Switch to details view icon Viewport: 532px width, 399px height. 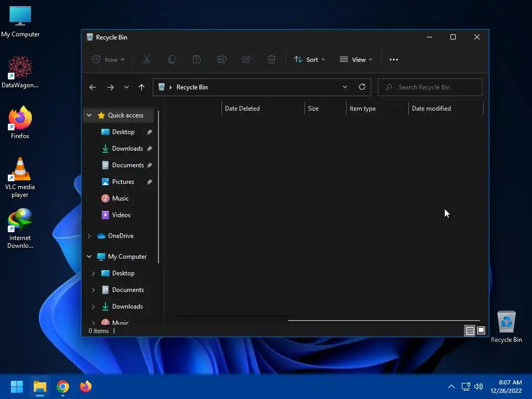pos(470,330)
